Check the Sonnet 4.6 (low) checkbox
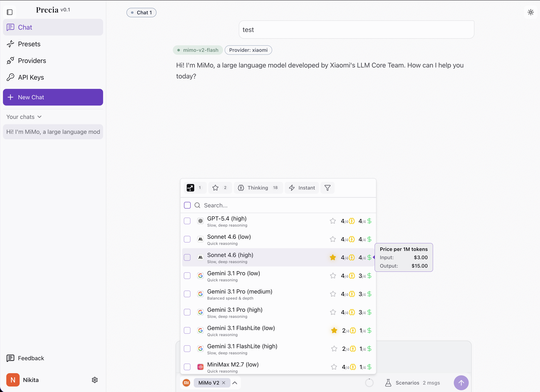540x392 pixels. pyautogui.click(x=187, y=239)
